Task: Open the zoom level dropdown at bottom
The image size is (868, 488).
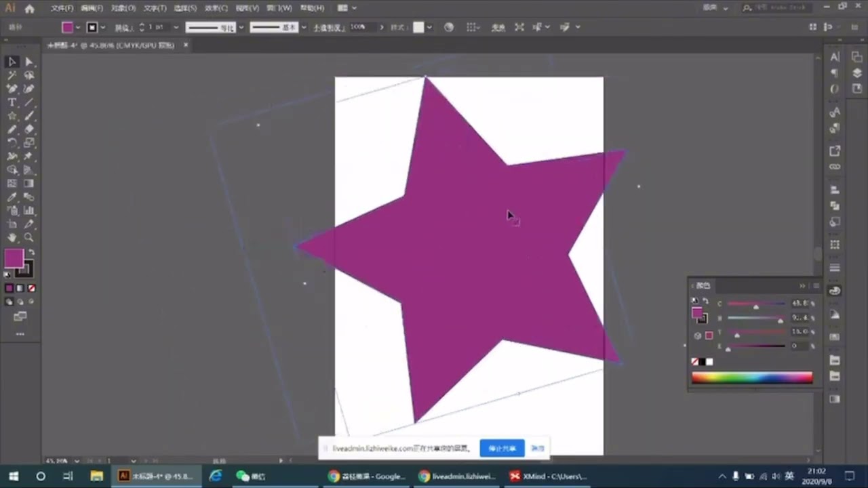Action: pyautogui.click(x=76, y=460)
